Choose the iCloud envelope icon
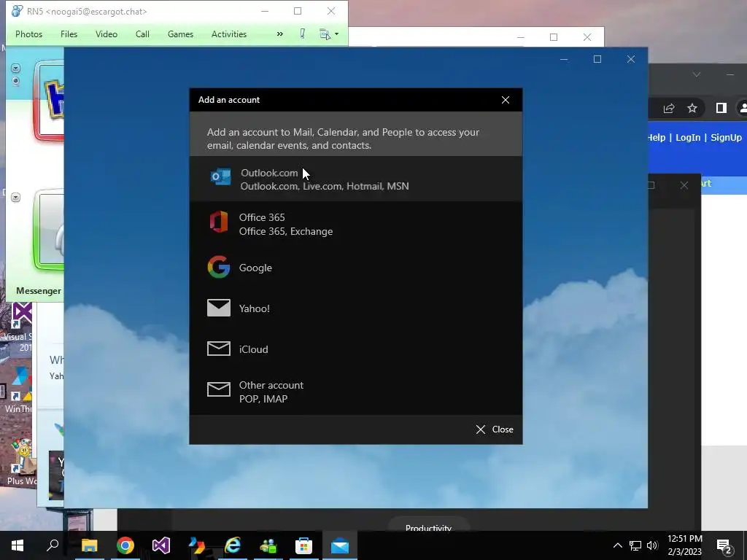Screen dimensions: 747x560 pos(219,349)
